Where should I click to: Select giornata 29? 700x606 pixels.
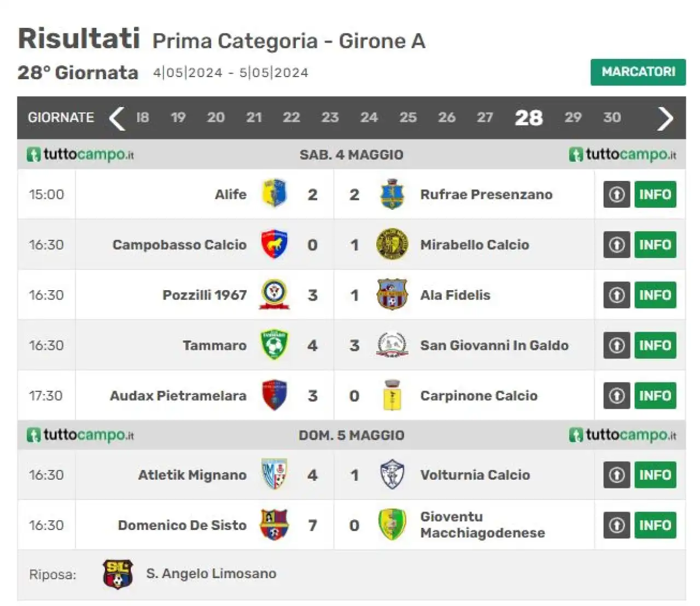click(x=573, y=117)
